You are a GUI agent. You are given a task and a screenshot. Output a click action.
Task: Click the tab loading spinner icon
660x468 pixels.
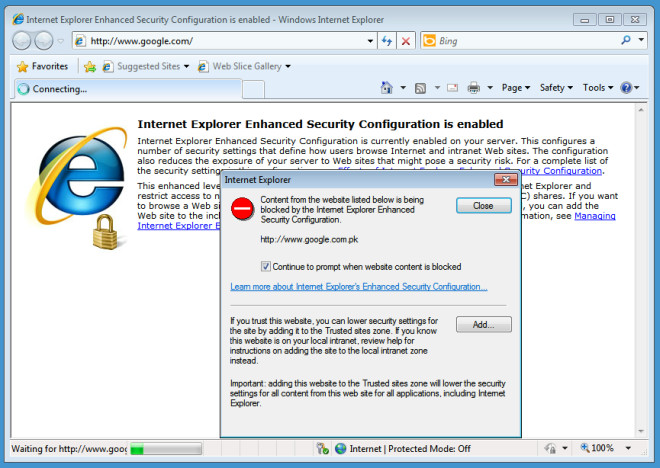[x=24, y=89]
